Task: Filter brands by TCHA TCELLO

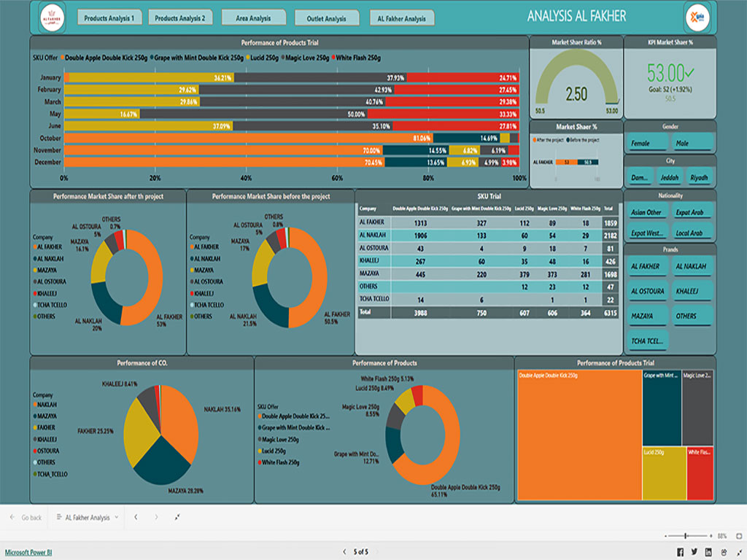Action: click(x=647, y=341)
